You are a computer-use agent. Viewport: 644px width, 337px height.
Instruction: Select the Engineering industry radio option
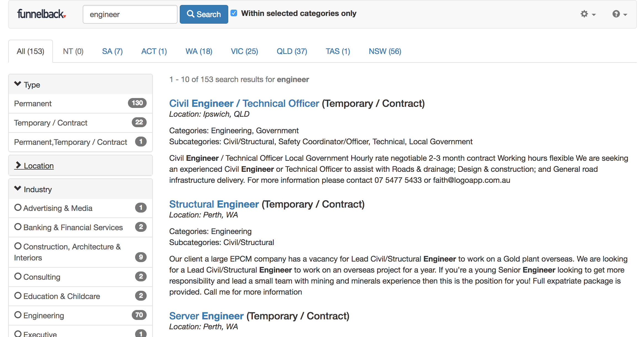pyautogui.click(x=18, y=315)
